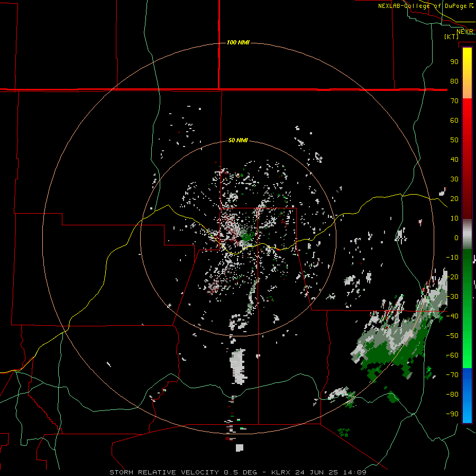Click the -40 value on the velocity scale
Screen dimensions: 476x476
click(452, 316)
